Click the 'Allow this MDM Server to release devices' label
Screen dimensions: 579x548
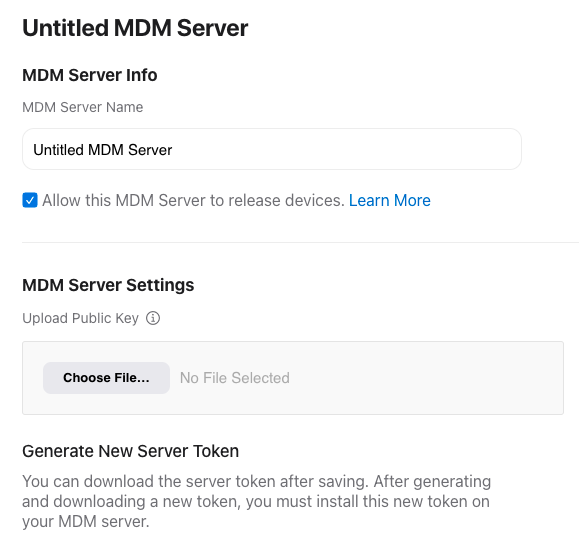193,201
